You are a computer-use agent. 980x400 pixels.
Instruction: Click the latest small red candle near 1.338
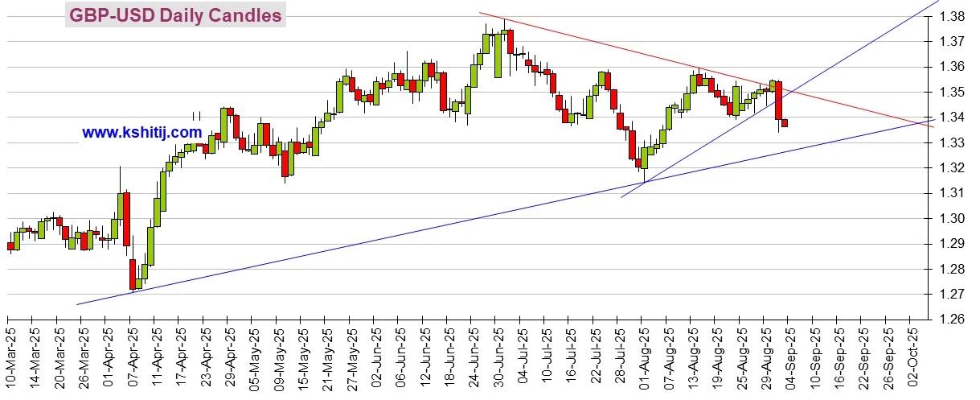pos(785,123)
